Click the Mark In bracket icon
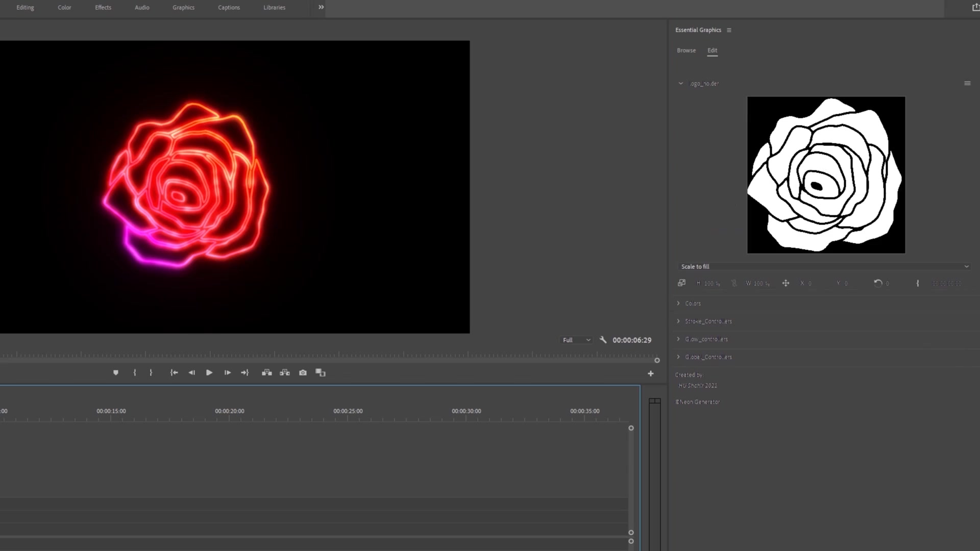Image resolution: width=980 pixels, height=551 pixels. pyautogui.click(x=135, y=373)
